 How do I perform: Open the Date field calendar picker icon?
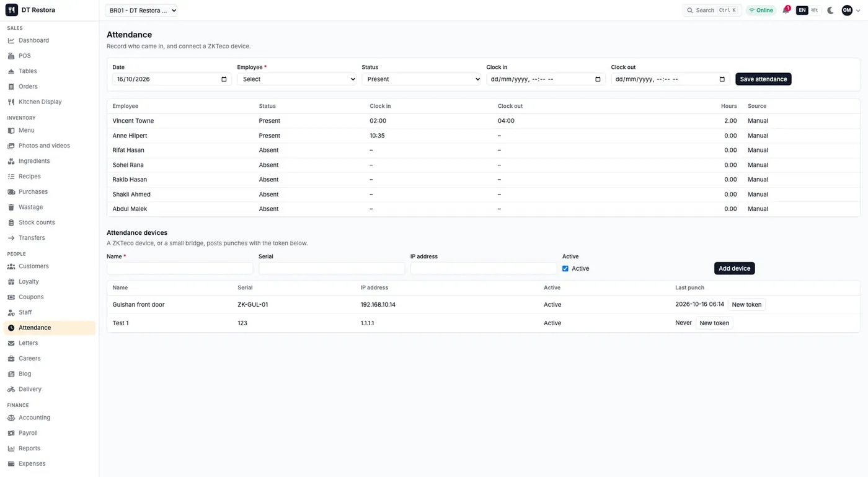pyautogui.click(x=224, y=79)
